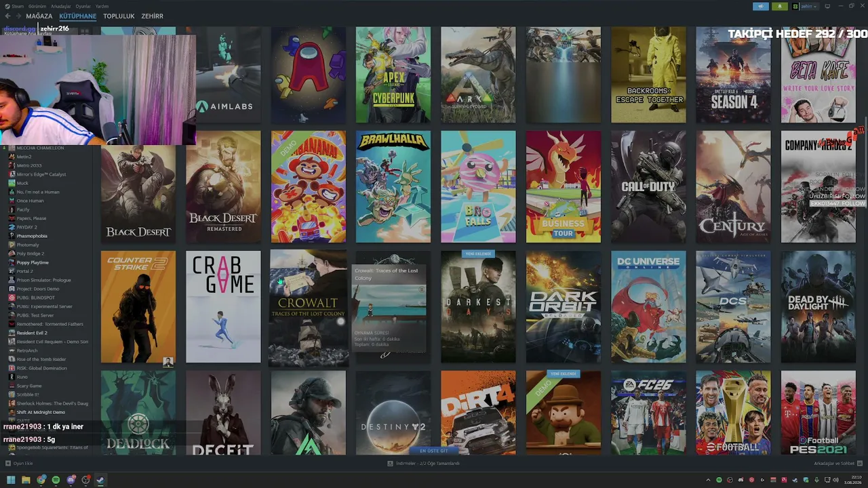Select Mirror's Edge Catalyst in game list
The image size is (868, 488).
click(x=41, y=174)
